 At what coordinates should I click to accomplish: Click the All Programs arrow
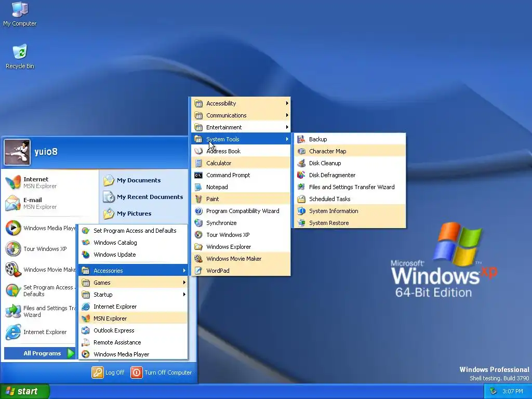(x=71, y=353)
